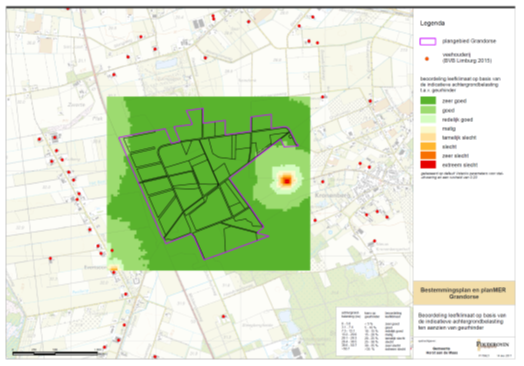Select the pale green 'redelijk goed' swatch
The width and height of the screenshot is (524, 366).
(428, 119)
